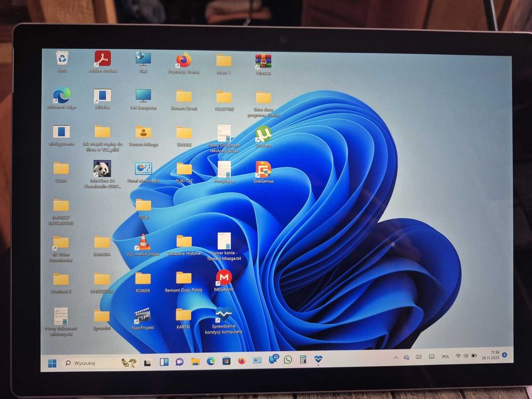Open the IMPREZY BRYGADOWE folder
This screenshot has height=399, width=532.
[x=61, y=213]
